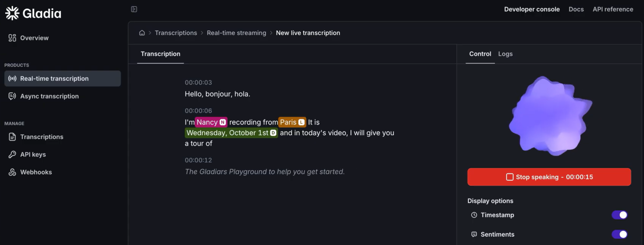Click the Transcriptions document icon
Viewport: 644px width, 245px height.
pyautogui.click(x=12, y=137)
